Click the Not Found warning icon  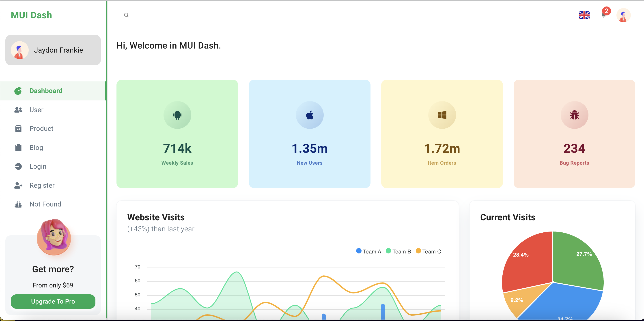click(18, 204)
